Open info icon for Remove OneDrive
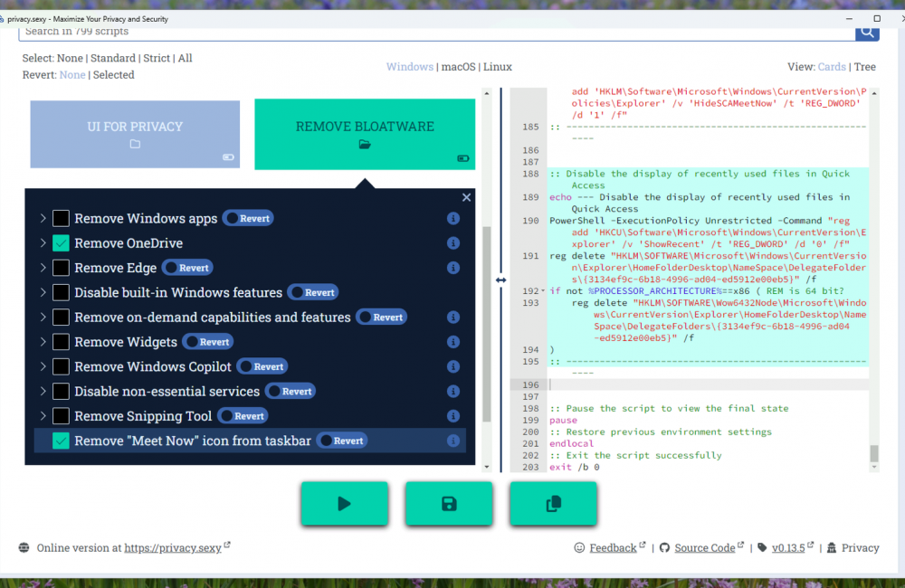 (x=453, y=243)
